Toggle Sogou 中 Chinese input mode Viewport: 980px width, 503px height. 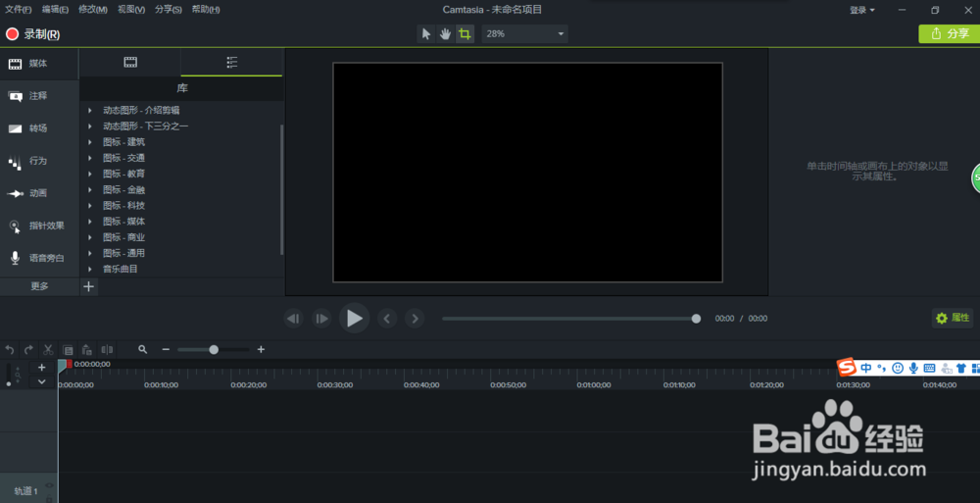(865, 369)
